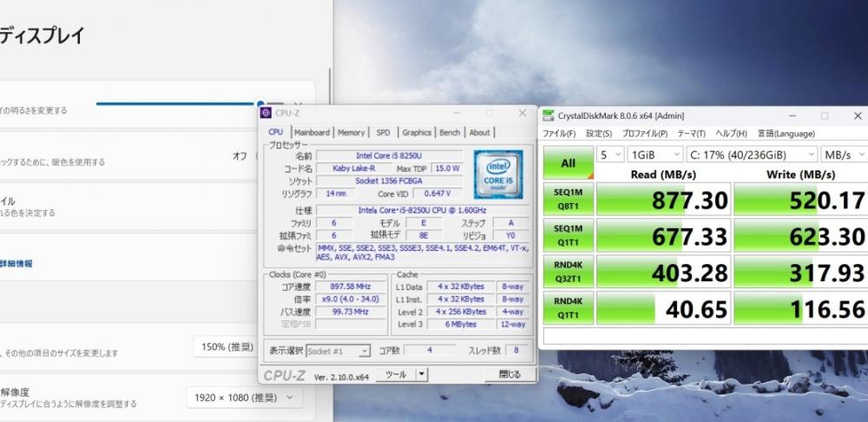868x422 pixels.
Task: Click the RND4K Q32T1 read result 403.28
Action: tap(663, 272)
